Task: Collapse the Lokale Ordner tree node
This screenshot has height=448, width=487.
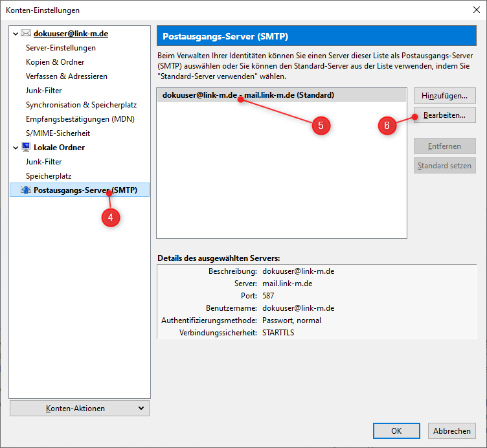Action: (x=16, y=147)
